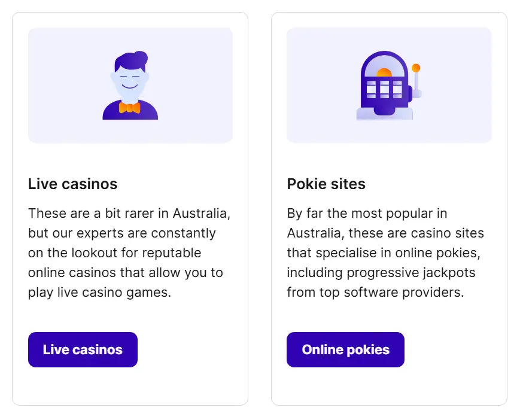Screen dimensions: 523x420
Task: Click the dealer's orange bow tie
Action: point(130,108)
